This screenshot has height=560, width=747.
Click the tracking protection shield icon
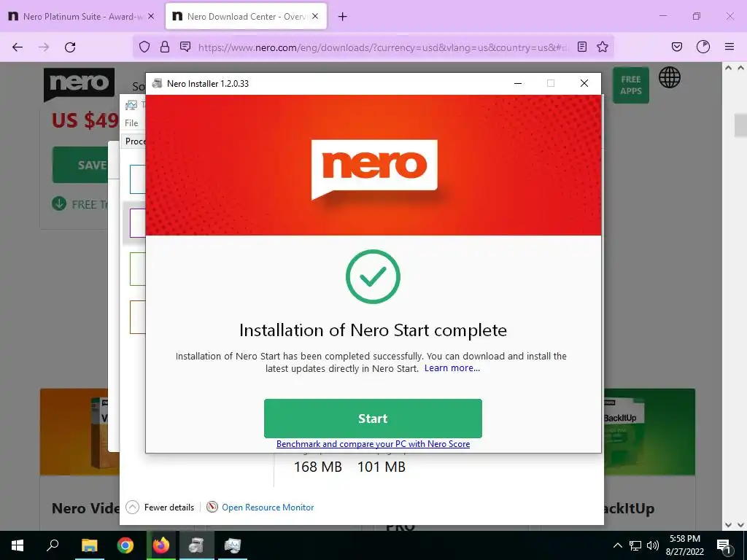[144, 47]
